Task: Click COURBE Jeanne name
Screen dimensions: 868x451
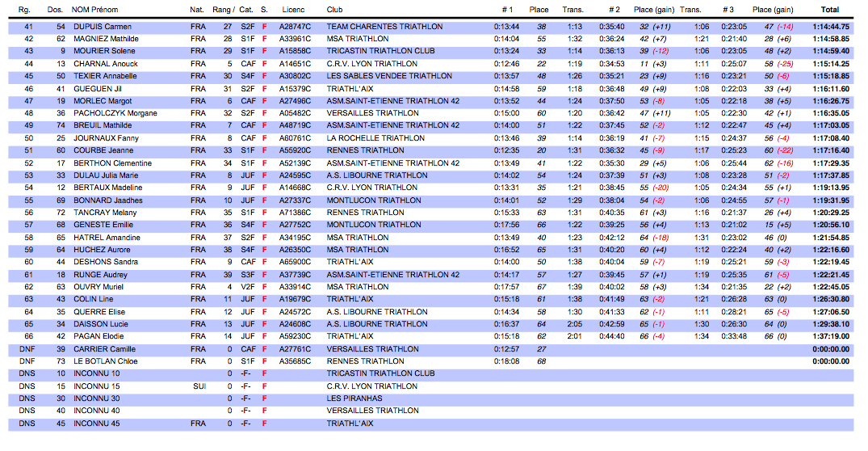Action: [x=103, y=150]
